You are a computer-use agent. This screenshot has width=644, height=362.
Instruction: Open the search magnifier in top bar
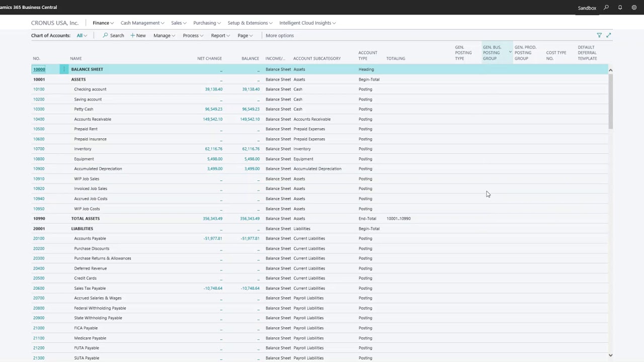coord(606,8)
